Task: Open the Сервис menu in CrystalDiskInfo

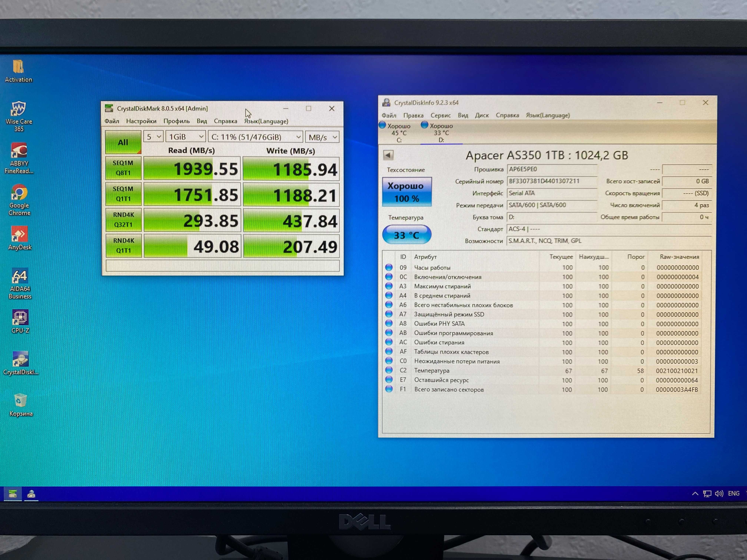Action: pyautogui.click(x=441, y=115)
